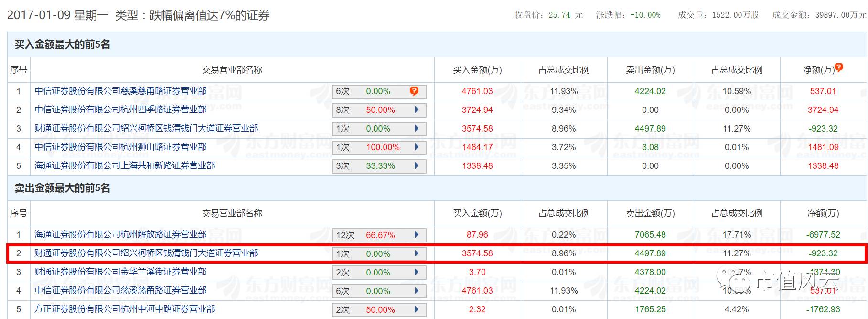Click closing price 25.74 at top
Screen dimensions: 868x319
[559, 15]
